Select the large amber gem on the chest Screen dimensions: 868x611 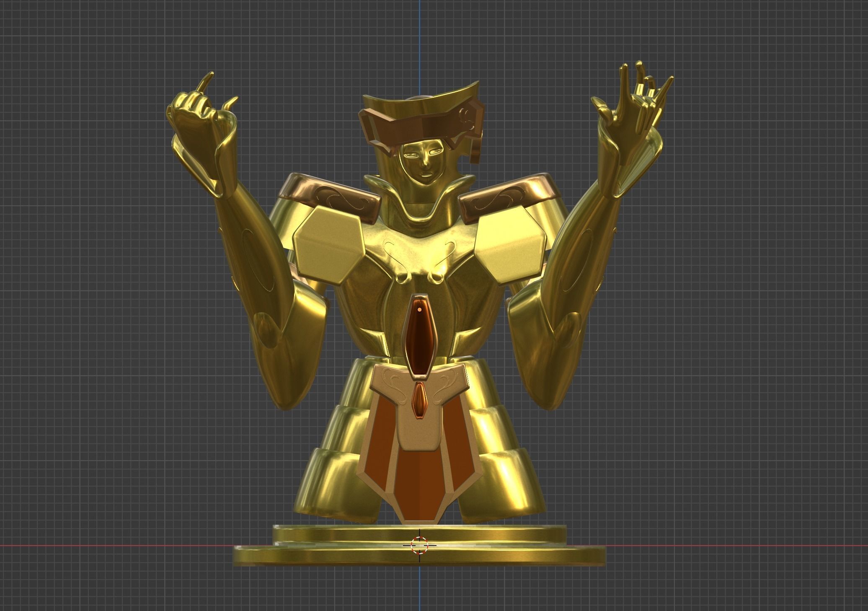pos(419,338)
